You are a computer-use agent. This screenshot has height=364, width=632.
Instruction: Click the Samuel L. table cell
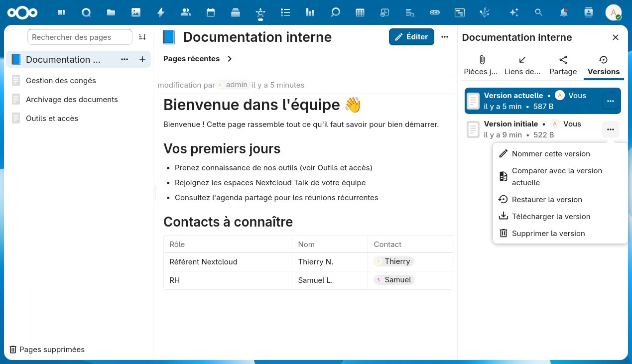click(x=330, y=280)
